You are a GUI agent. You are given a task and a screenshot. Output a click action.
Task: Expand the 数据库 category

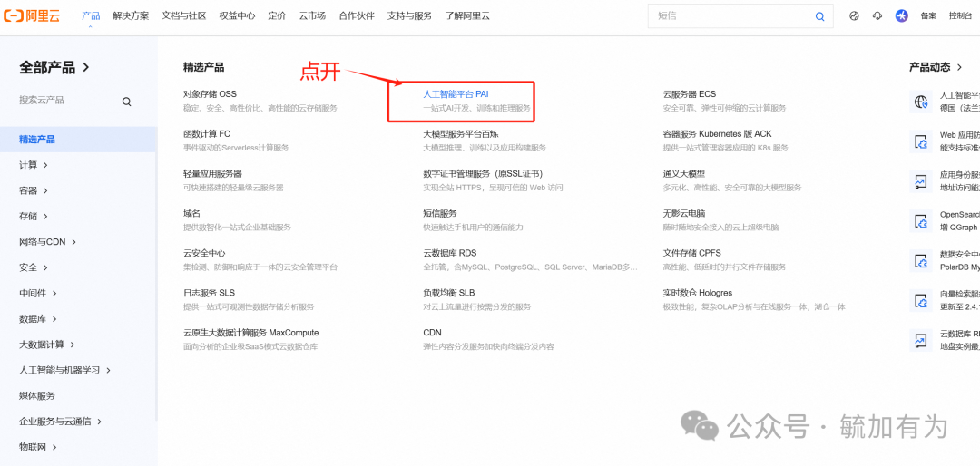pyautogui.click(x=38, y=318)
